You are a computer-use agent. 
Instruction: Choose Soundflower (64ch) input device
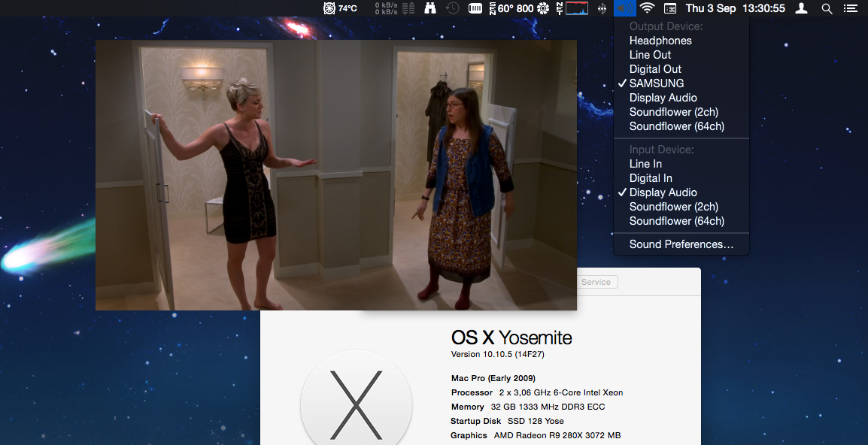pyautogui.click(x=681, y=221)
